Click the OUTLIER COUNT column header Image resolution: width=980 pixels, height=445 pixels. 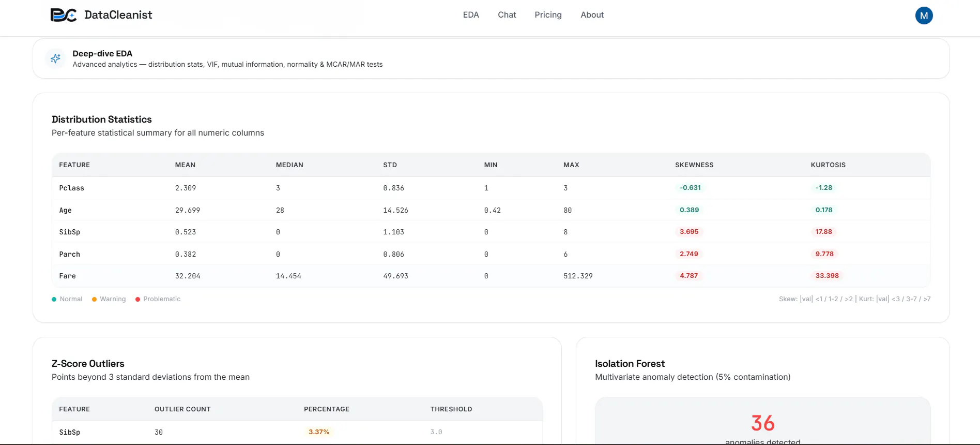(x=182, y=409)
